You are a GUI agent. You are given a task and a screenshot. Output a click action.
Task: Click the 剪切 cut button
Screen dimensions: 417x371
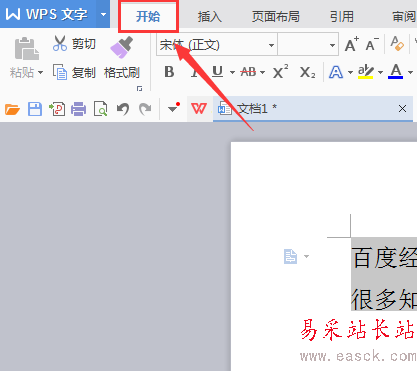pyautogui.click(x=74, y=44)
